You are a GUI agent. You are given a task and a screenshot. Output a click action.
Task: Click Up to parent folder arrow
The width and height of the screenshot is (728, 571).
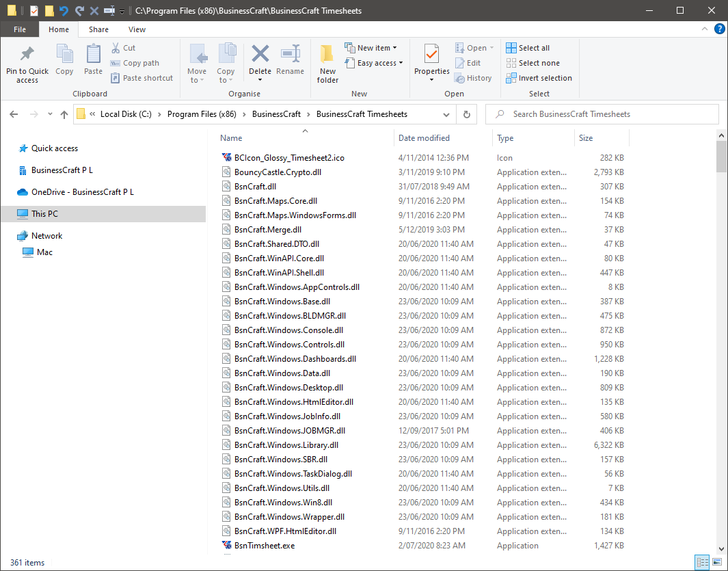(64, 114)
